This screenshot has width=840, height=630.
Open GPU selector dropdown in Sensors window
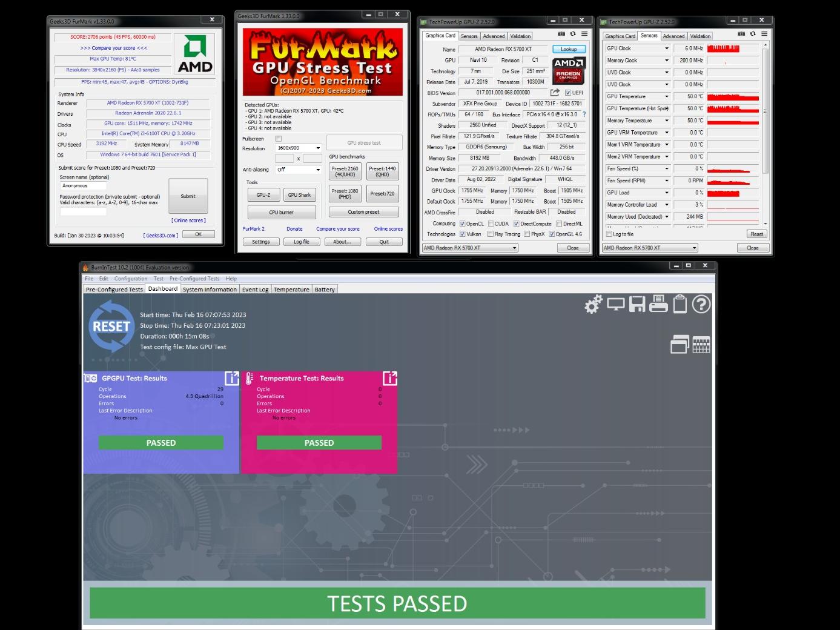650,248
